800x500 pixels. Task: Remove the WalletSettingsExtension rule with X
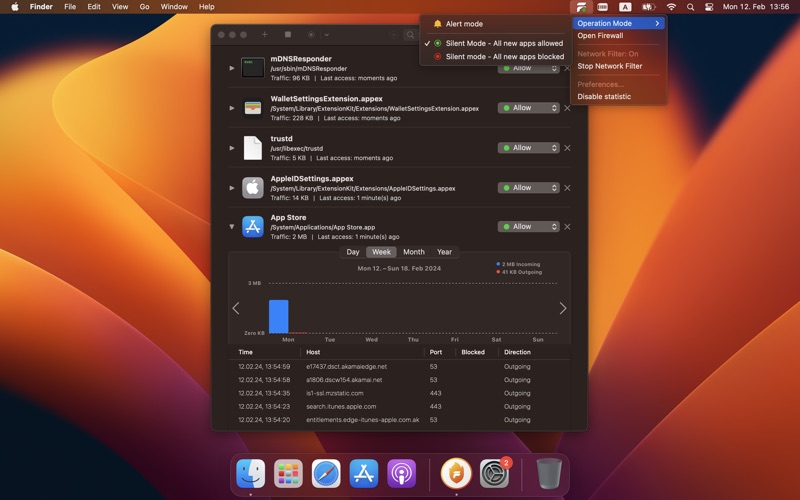coord(567,108)
